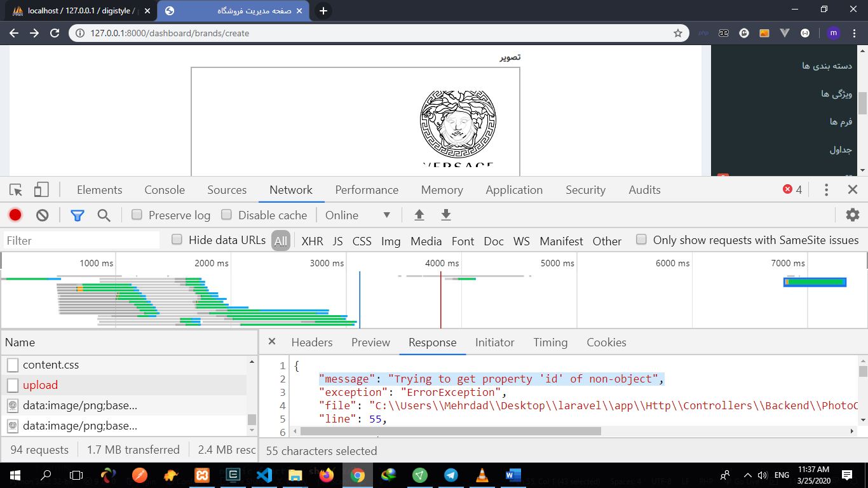This screenshot has height=488, width=868.
Task: Close the request details pane
Action: (272, 342)
